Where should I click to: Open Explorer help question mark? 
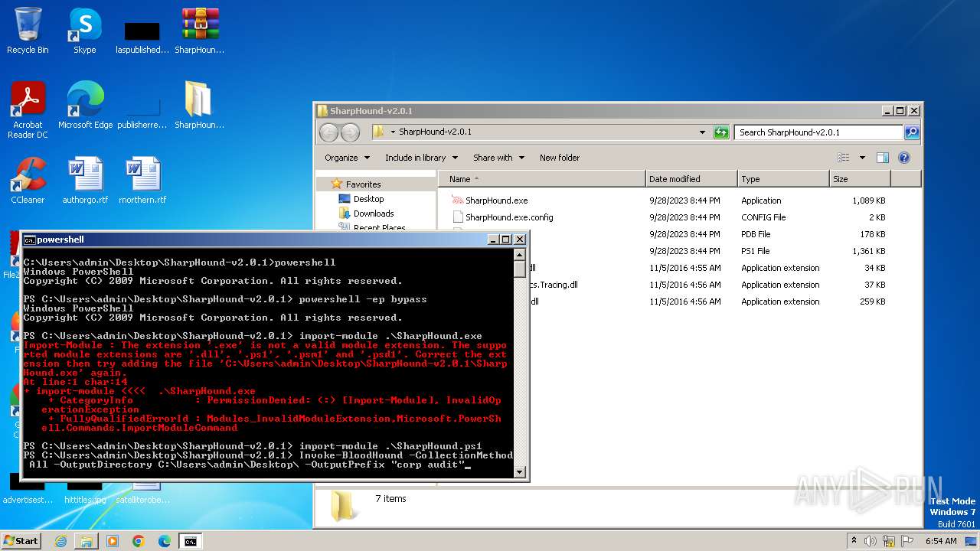tap(904, 158)
